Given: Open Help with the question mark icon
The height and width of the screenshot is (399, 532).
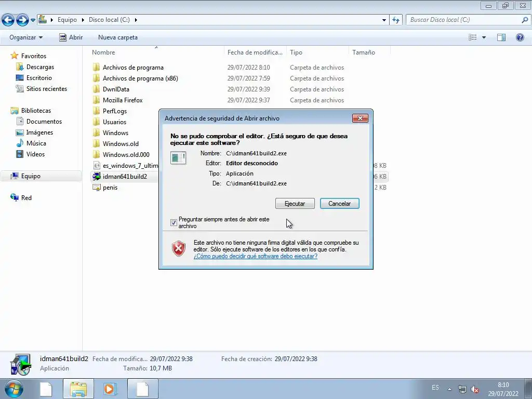Looking at the screenshot, I should point(520,37).
